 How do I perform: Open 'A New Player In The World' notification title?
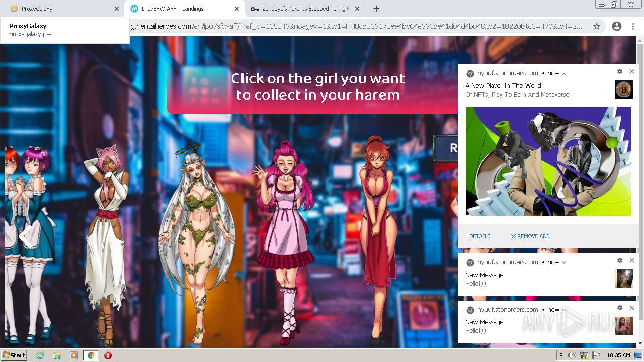tap(503, 86)
